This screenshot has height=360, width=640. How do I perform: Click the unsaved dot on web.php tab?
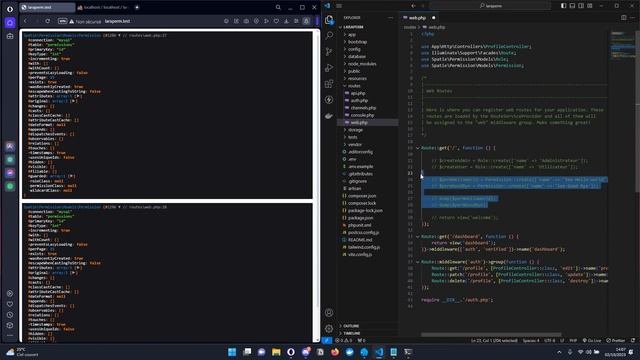coord(433,18)
